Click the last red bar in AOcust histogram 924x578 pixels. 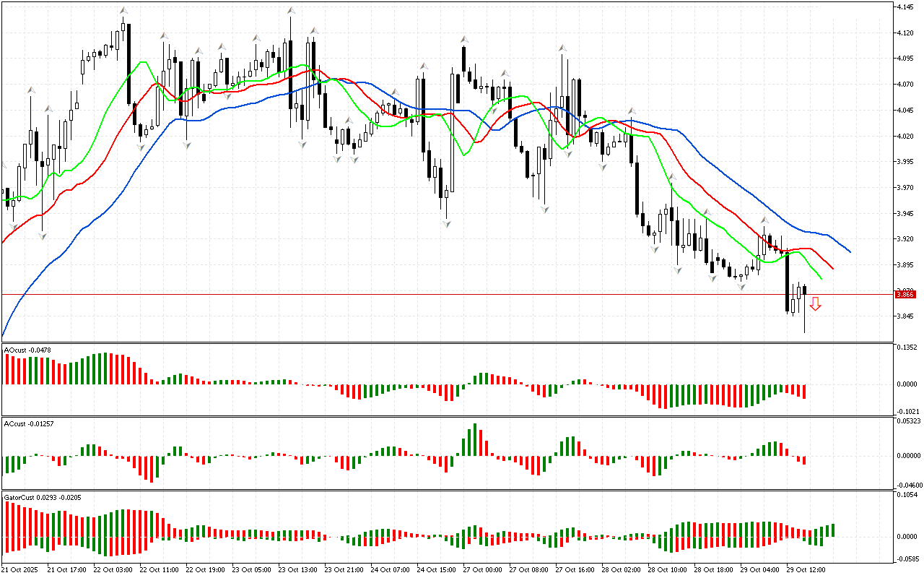coord(804,391)
